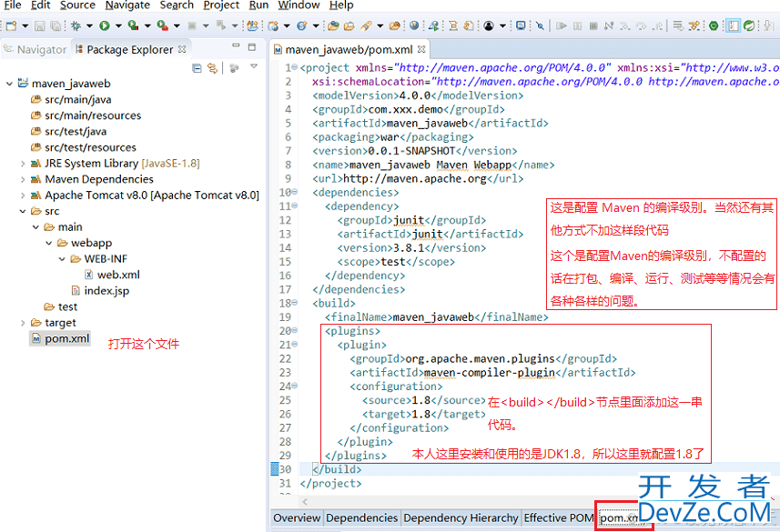
Task: Select web.xml file in tree
Action: coord(113,275)
